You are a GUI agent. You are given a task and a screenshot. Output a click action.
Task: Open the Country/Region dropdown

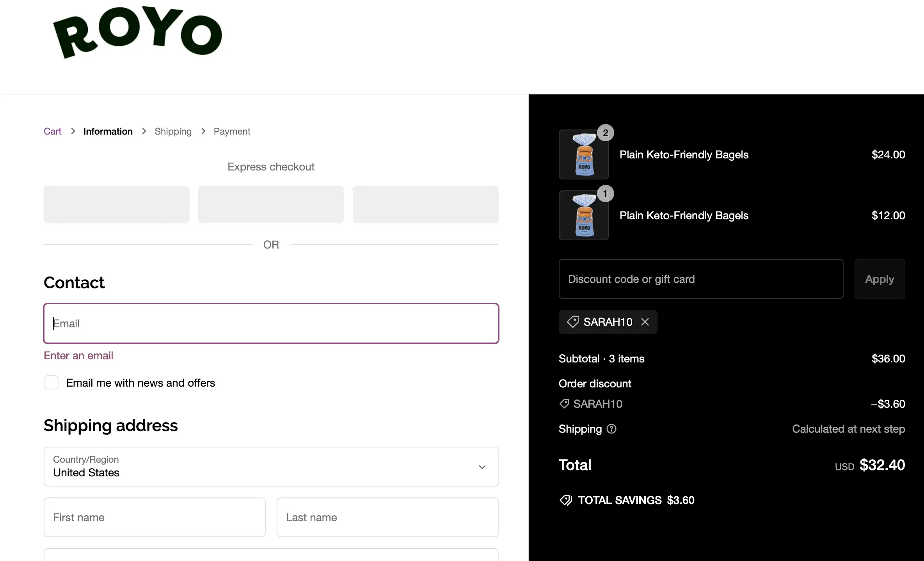pos(271,467)
